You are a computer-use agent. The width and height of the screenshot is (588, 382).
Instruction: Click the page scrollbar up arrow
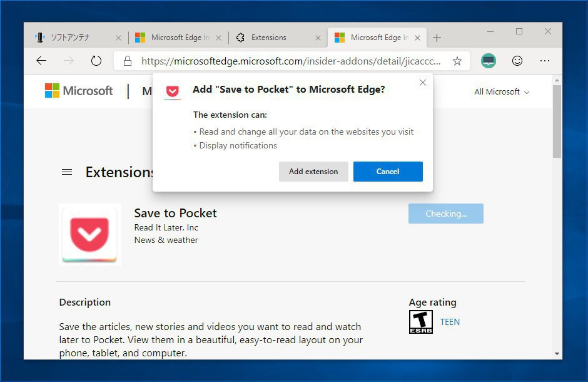(557, 80)
